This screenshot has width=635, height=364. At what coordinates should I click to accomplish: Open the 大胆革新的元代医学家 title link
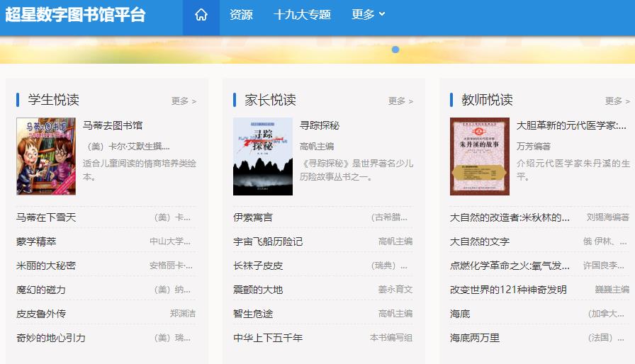click(571, 125)
